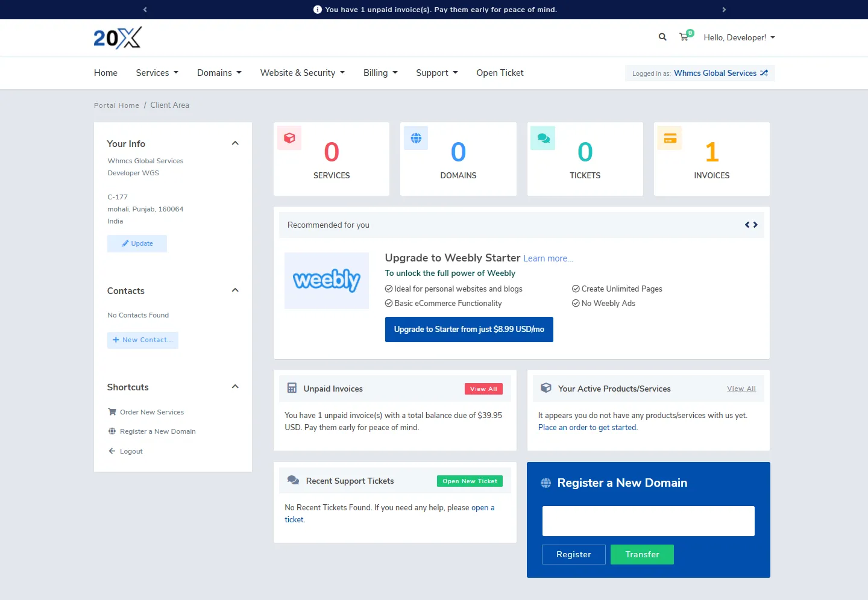The height and width of the screenshot is (600, 868).
Task: Click the search magnifier icon in header
Action: pyautogui.click(x=662, y=37)
